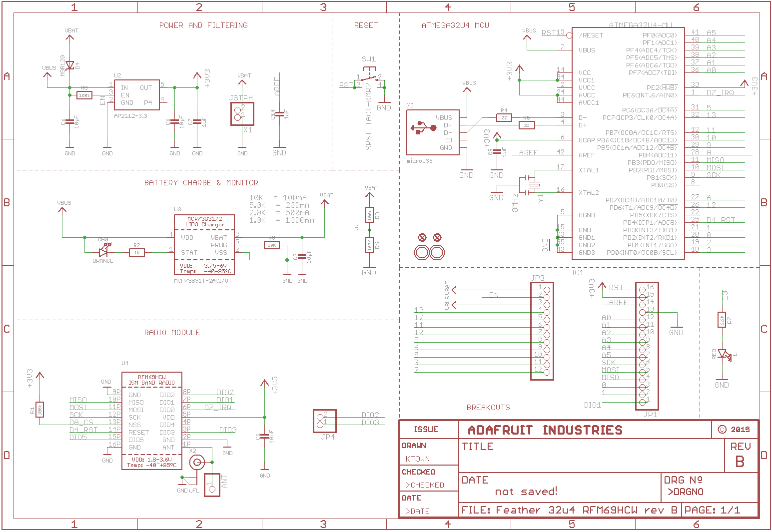This screenshot has width=772, height=532.
Task: Select the microUSB connector symbol X3
Action: tap(433, 132)
